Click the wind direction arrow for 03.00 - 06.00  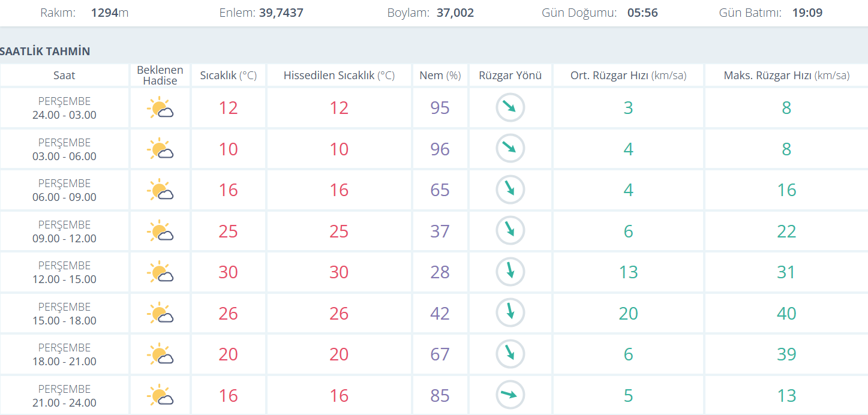(x=510, y=149)
